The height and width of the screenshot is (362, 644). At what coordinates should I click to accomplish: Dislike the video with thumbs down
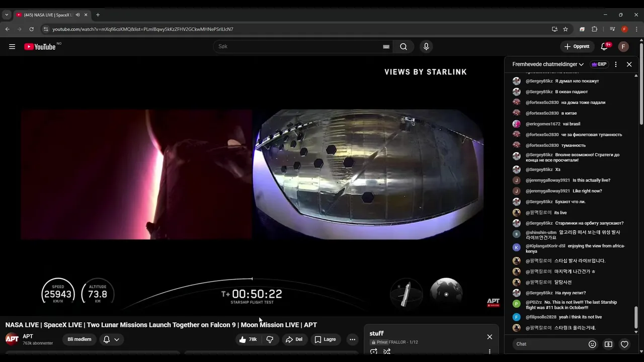click(270, 339)
